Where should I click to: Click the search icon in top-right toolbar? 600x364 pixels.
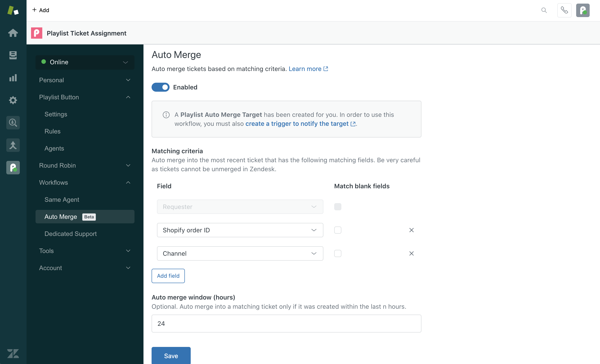[x=544, y=10]
